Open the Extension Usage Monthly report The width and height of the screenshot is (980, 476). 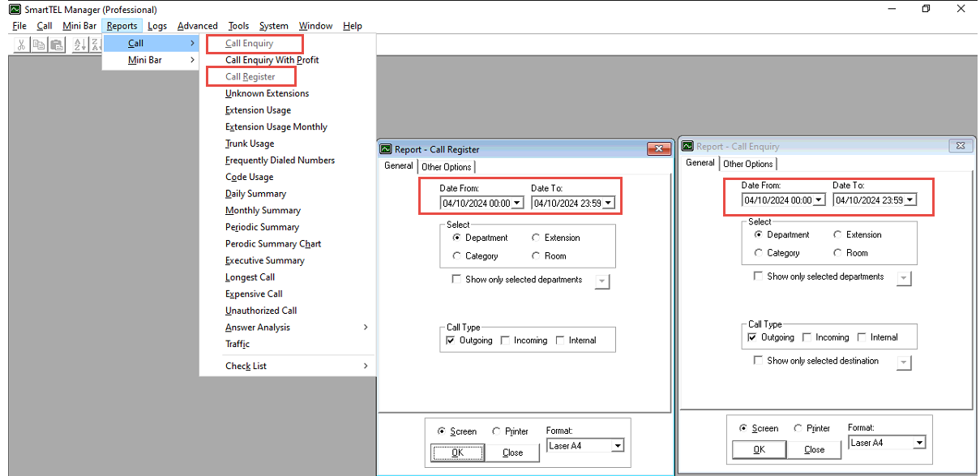click(276, 127)
